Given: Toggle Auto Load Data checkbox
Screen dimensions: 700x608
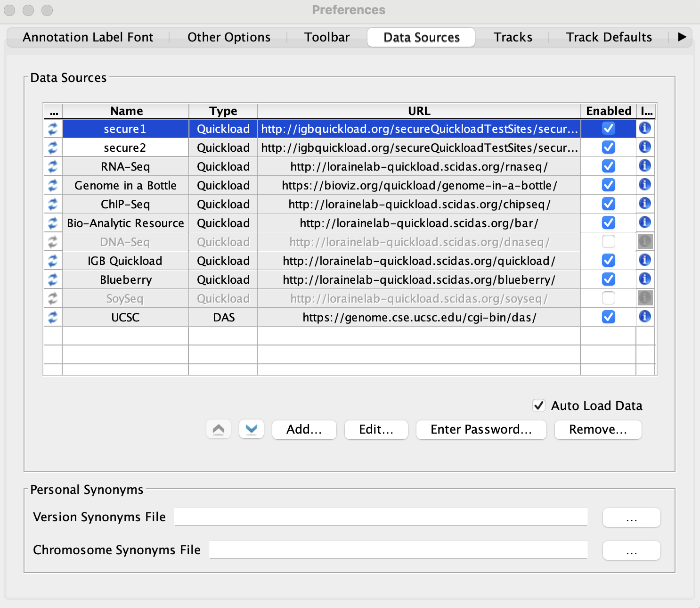Looking at the screenshot, I should (x=539, y=405).
